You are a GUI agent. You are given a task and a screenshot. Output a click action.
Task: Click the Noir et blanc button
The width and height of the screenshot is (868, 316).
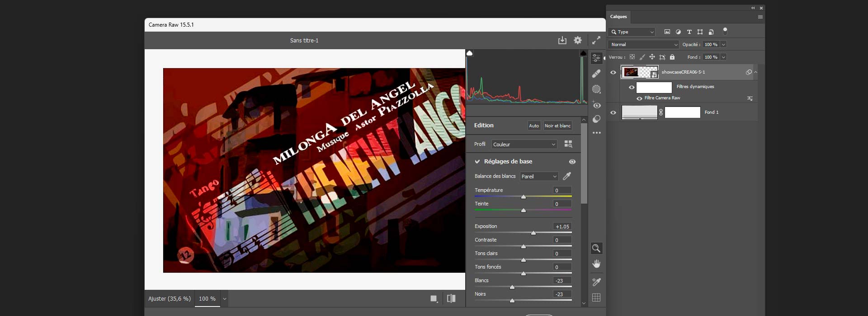tap(557, 125)
